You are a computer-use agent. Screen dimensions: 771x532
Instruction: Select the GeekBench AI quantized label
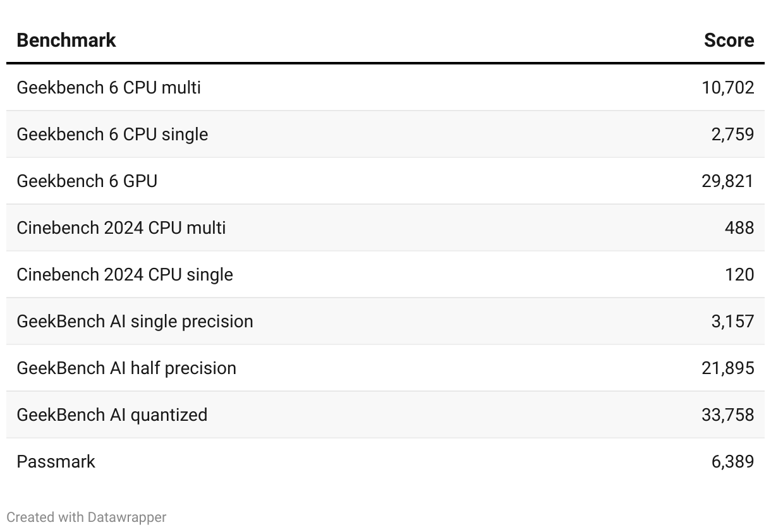(x=112, y=414)
